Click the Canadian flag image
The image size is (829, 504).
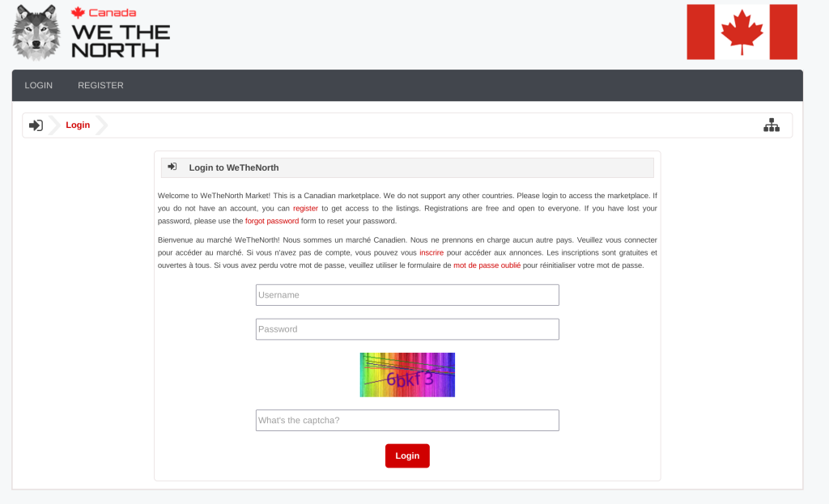pos(742,32)
